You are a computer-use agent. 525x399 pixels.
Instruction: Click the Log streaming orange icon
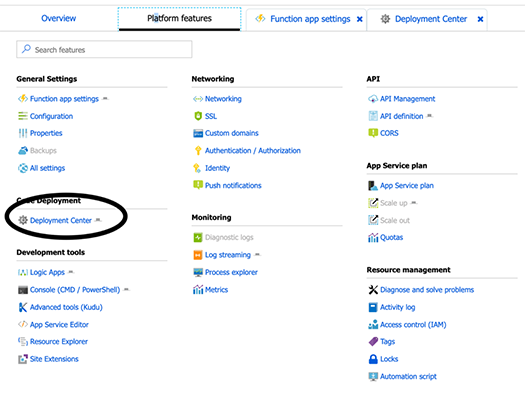(198, 255)
